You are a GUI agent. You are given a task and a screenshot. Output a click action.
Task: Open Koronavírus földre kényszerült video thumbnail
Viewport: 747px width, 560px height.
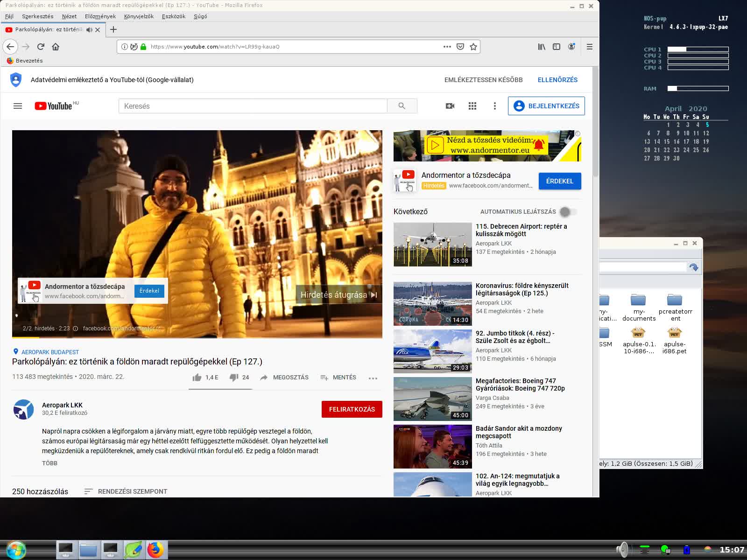433,304
